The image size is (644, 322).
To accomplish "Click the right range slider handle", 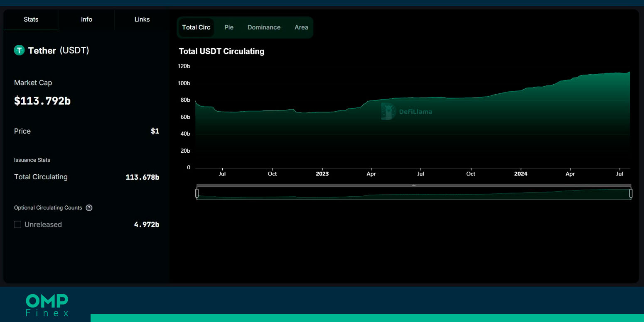I will (x=631, y=193).
